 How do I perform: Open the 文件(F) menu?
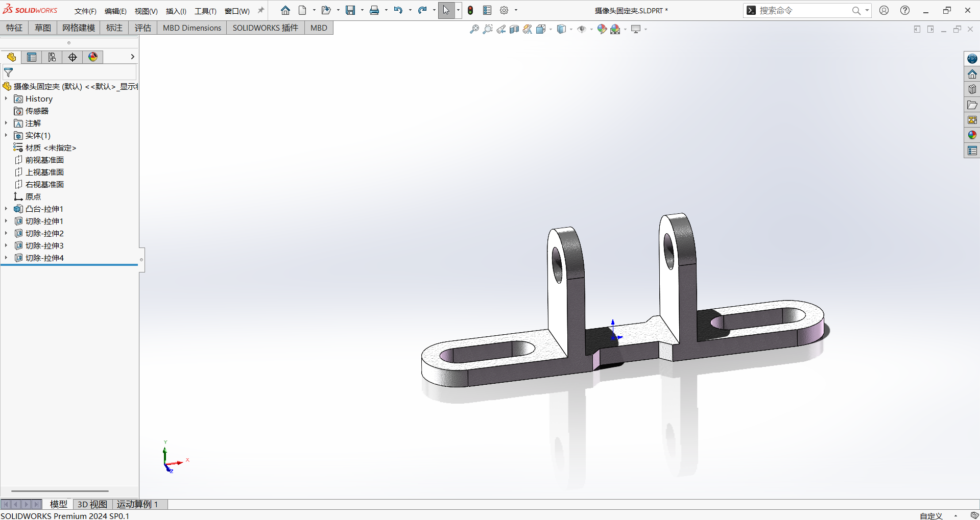coord(85,11)
